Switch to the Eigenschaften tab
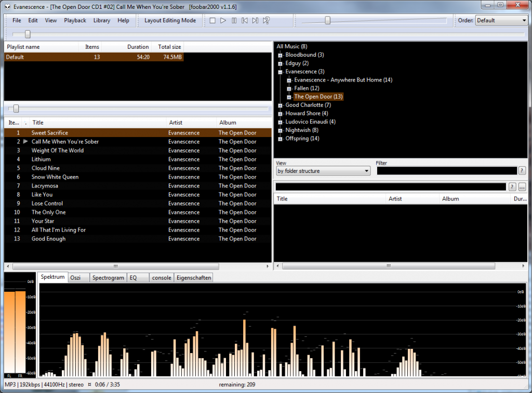532x393 pixels. tap(194, 278)
